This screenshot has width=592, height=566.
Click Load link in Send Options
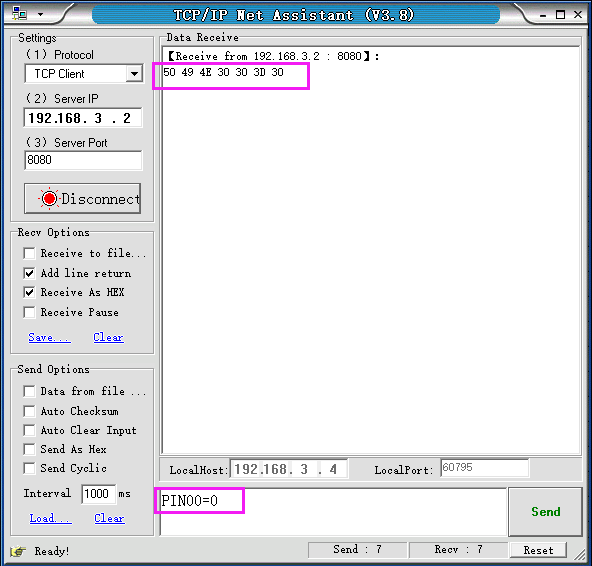point(51,518)
